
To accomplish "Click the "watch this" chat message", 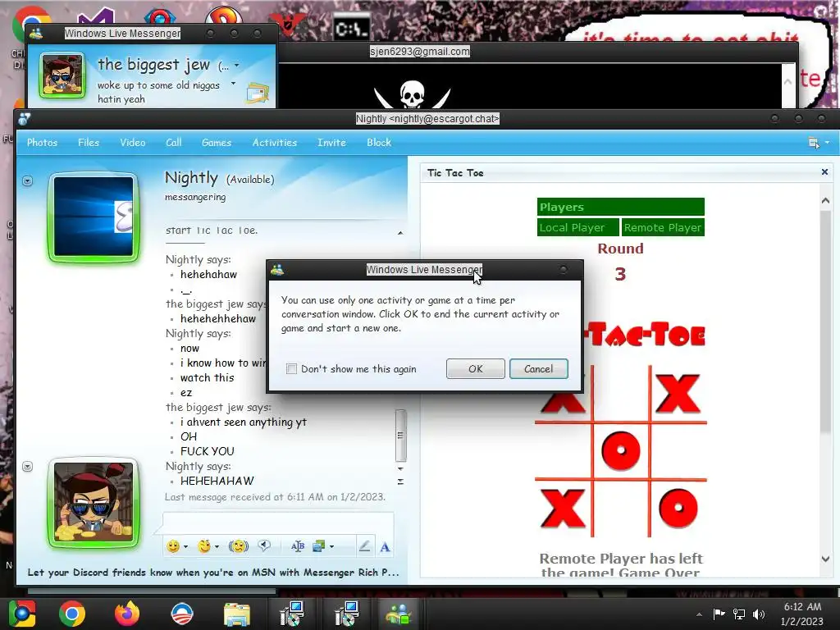I will [208, 377].
